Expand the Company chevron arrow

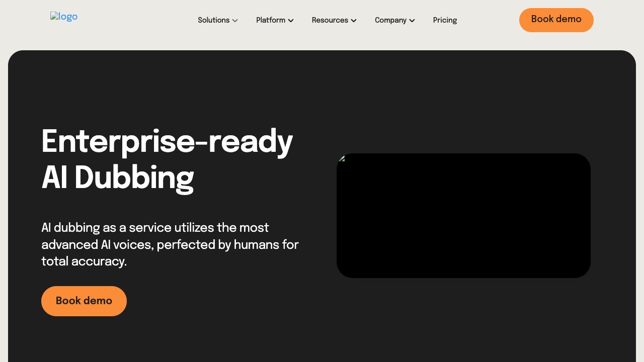(x=412, y=21)
